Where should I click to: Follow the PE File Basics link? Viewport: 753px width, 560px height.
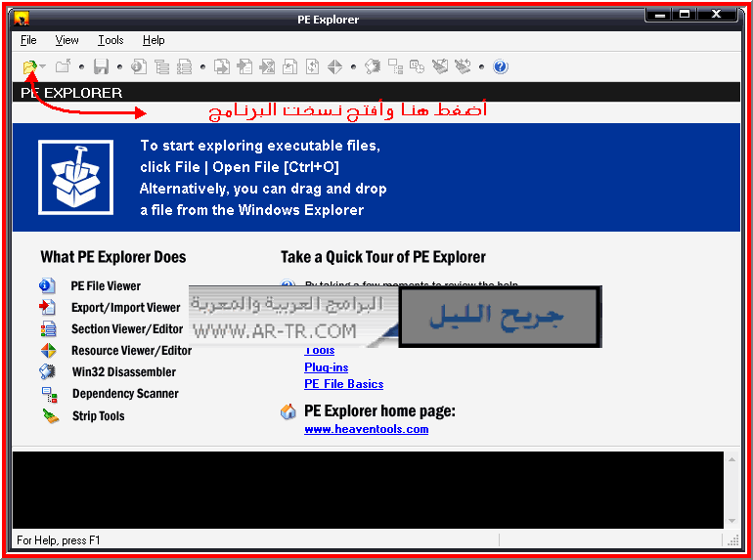[344, 384]
